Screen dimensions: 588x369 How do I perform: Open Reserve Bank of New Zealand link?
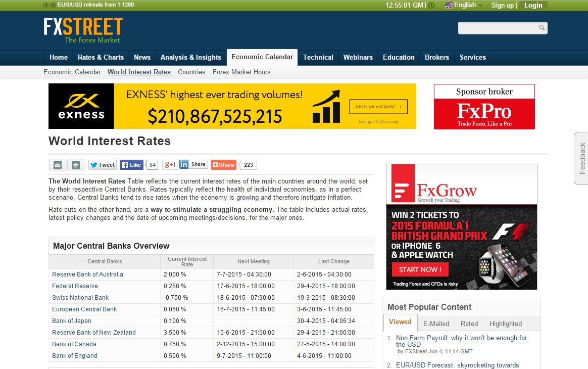94,333
